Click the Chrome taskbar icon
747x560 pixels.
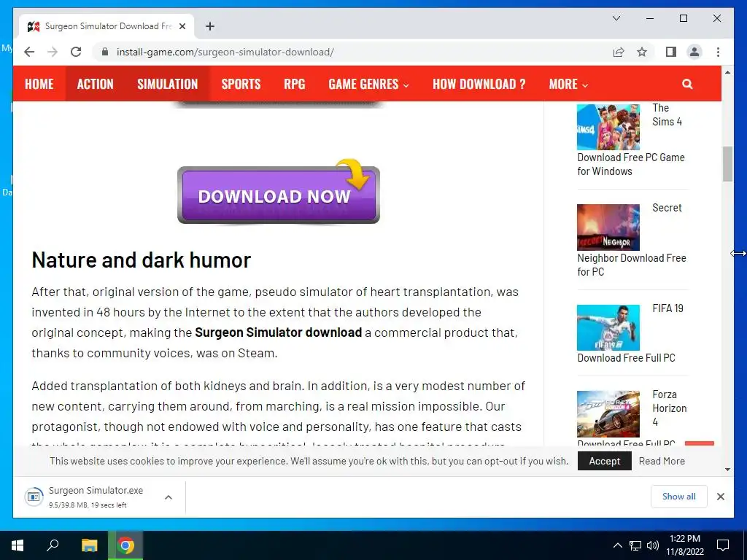point(125,545)
